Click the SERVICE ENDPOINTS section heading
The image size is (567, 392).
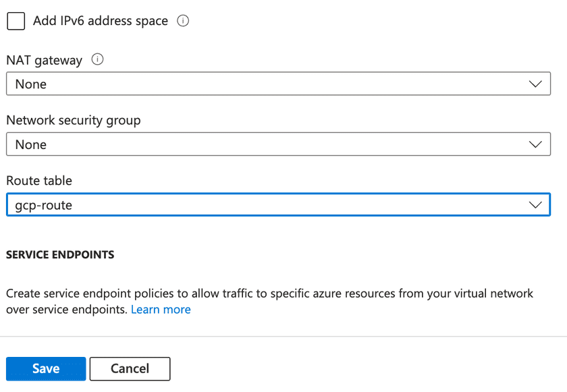click(x=60, y=255)
